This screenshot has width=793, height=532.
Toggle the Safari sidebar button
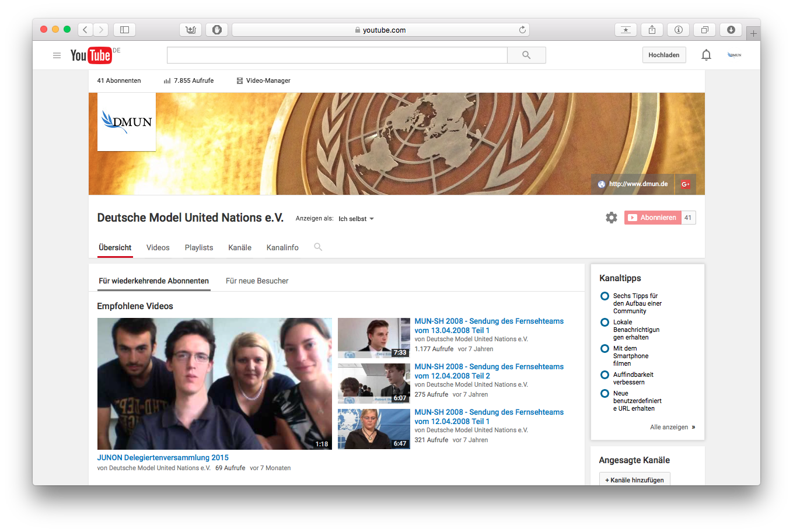(124, 30)
